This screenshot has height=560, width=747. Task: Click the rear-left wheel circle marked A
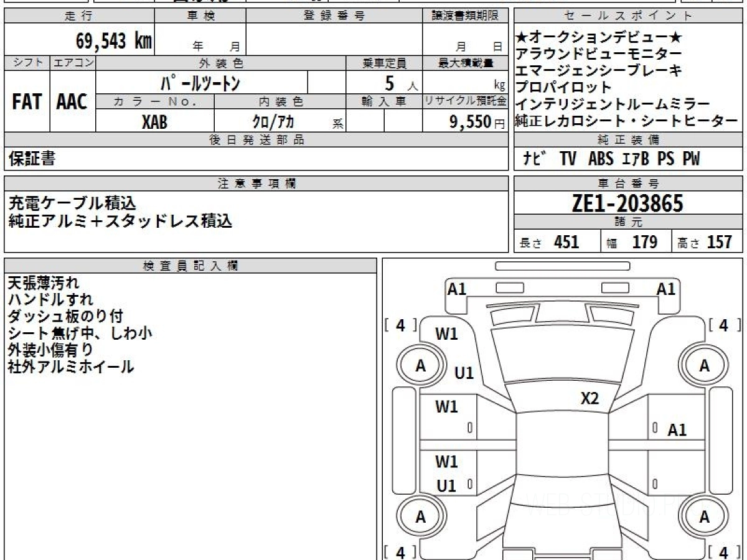[x=421, y=517]
